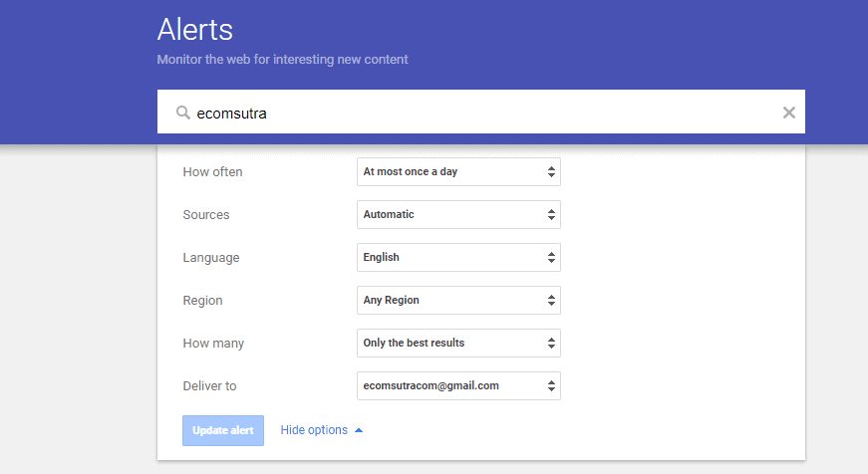
Task: Click the How often dropdown arrows
Action: coord(551,172)
